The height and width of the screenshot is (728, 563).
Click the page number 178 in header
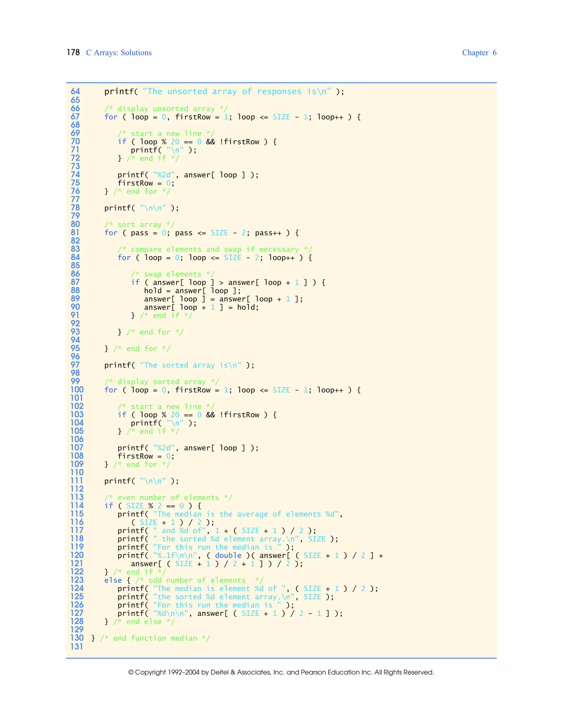tap(73, 52)
